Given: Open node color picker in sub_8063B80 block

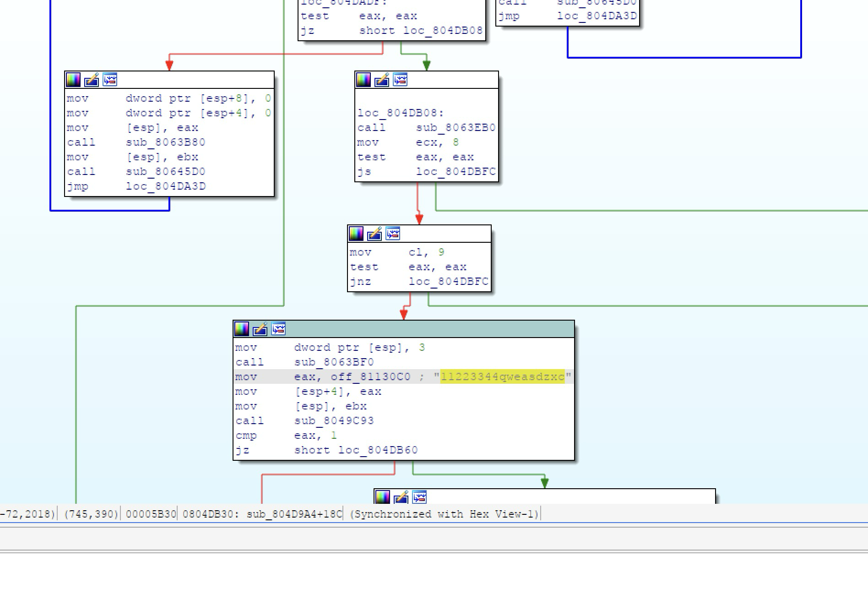Looking at the screenshot, I should click(x=73, y=80).
